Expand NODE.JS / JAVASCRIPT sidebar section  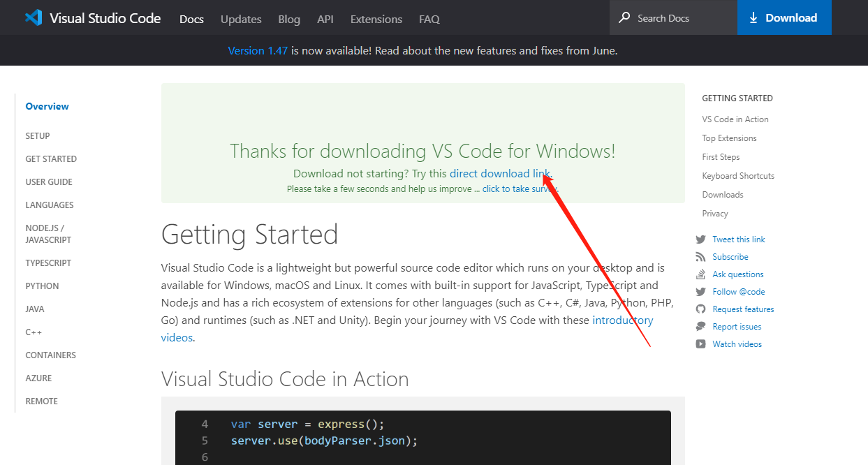(x=48, y=234)
